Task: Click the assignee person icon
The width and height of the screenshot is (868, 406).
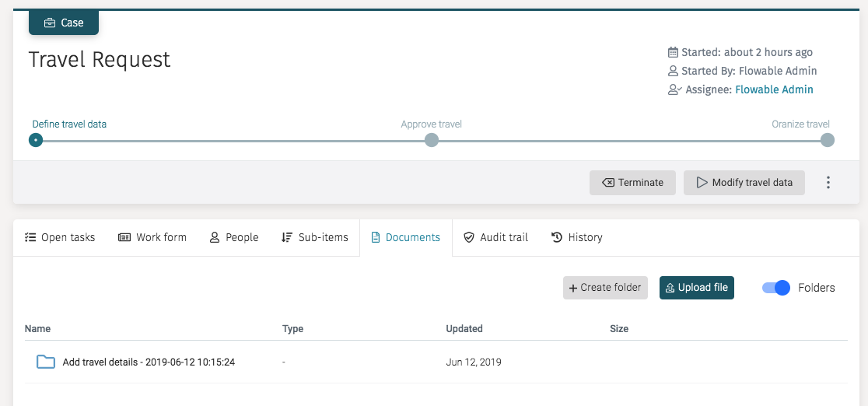Action: point(674,89)
